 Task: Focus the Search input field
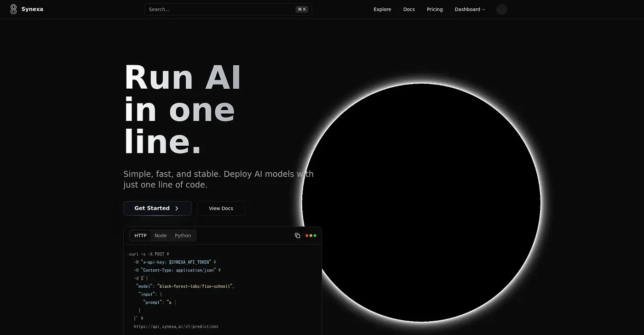[228, 9]
